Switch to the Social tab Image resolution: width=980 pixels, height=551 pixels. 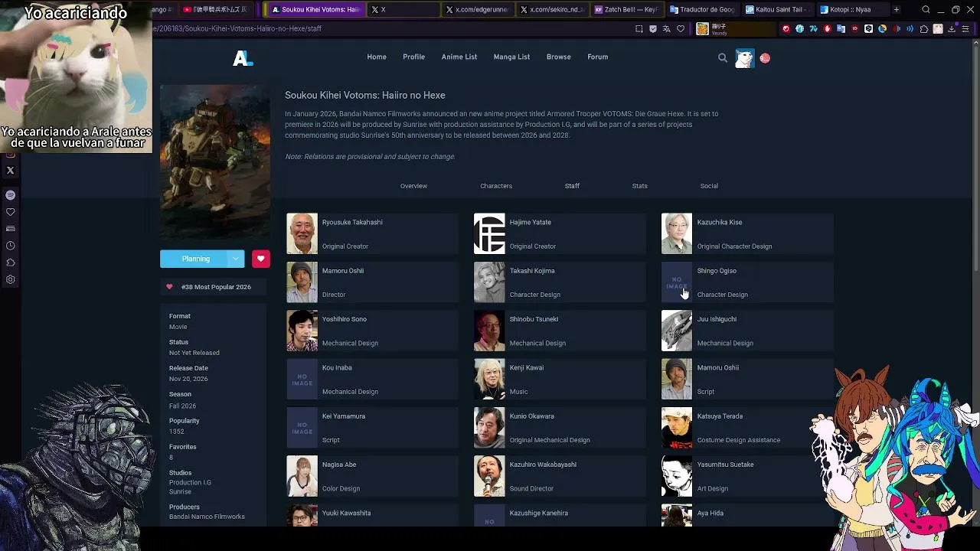[x=709, y=186]
